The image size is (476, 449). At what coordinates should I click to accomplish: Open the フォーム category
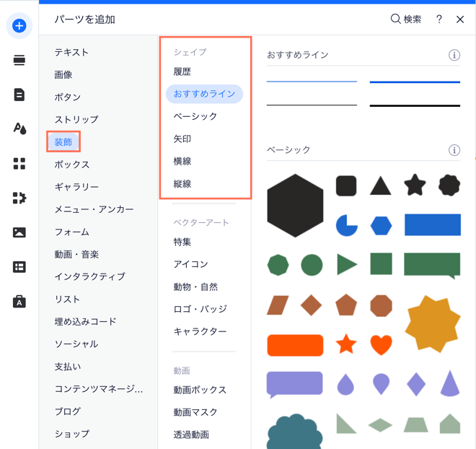coord(71,232)
